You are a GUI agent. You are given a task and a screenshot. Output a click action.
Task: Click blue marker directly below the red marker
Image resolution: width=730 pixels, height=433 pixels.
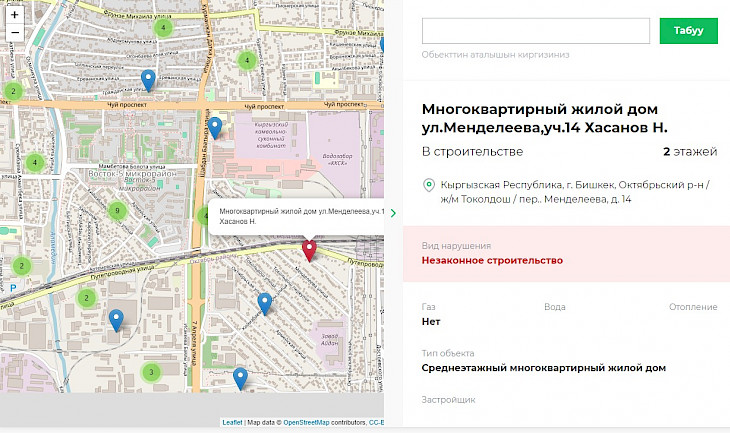[x=265, y=302]
